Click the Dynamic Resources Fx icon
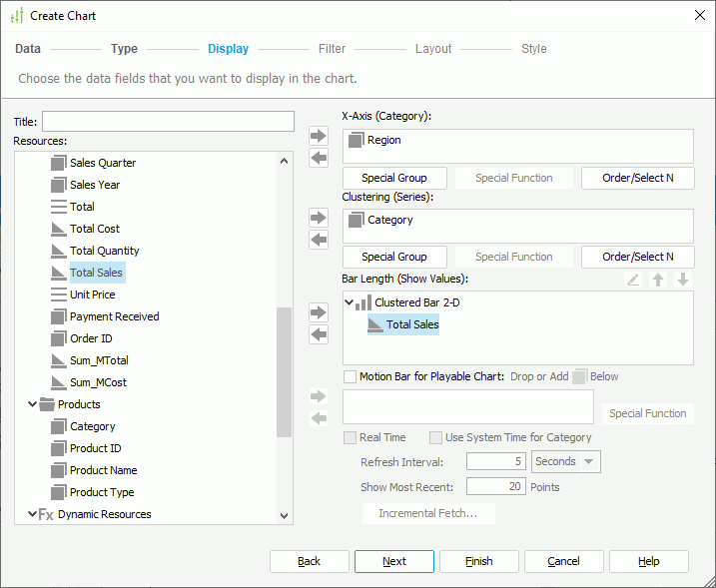Image resolution: width=716 pixels, height=588 pixels. coord(46,514)
